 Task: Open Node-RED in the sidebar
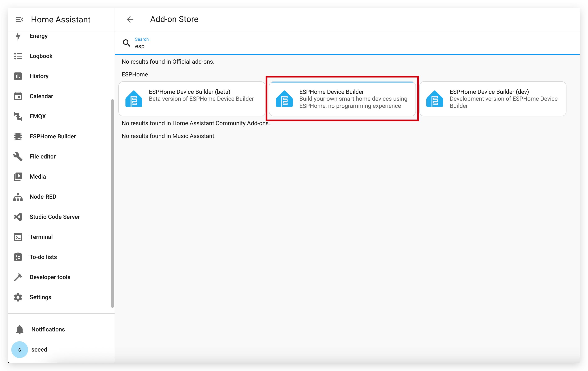pos(61,197)
